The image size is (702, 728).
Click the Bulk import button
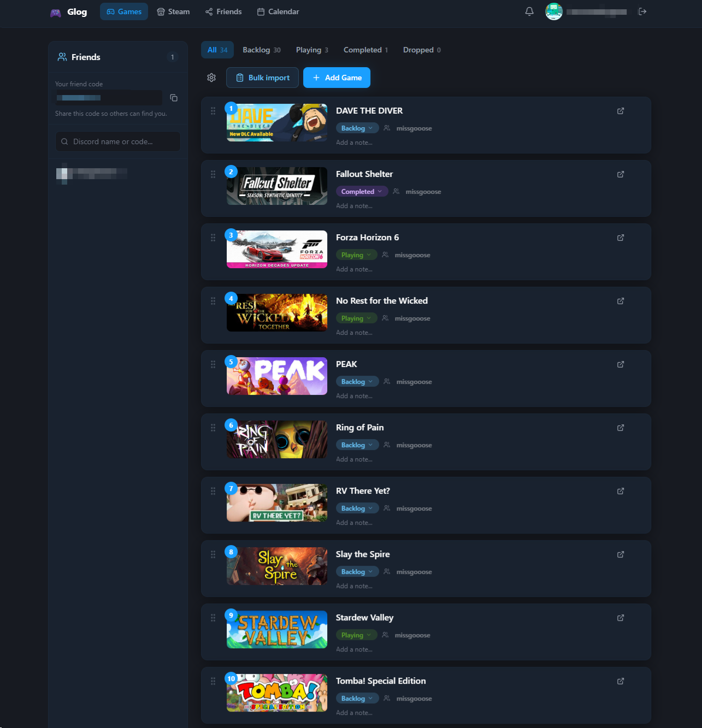click(262, 78)
